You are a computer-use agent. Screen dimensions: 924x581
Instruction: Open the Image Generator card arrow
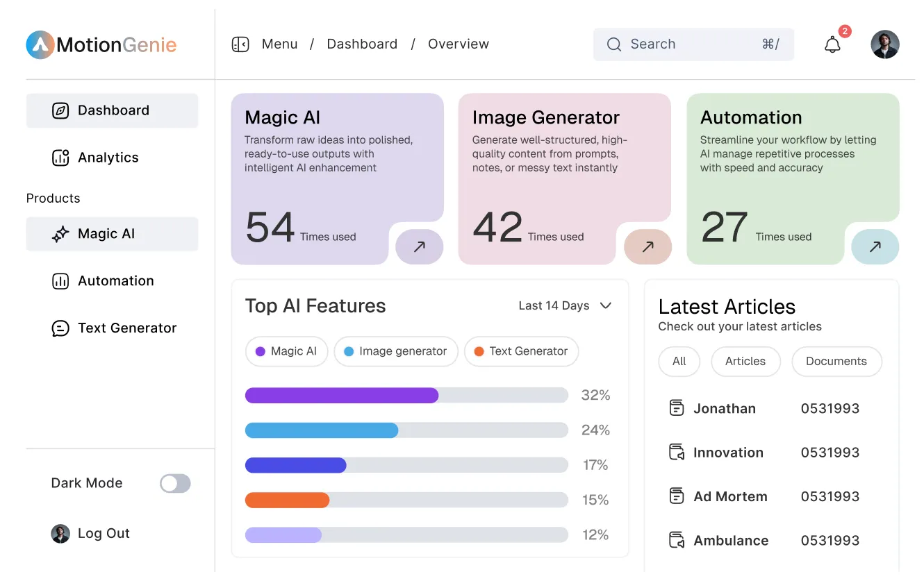(647, 246)
